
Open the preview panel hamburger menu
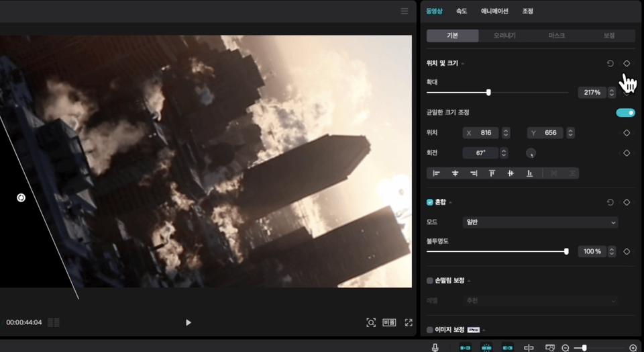pos(405,11)
